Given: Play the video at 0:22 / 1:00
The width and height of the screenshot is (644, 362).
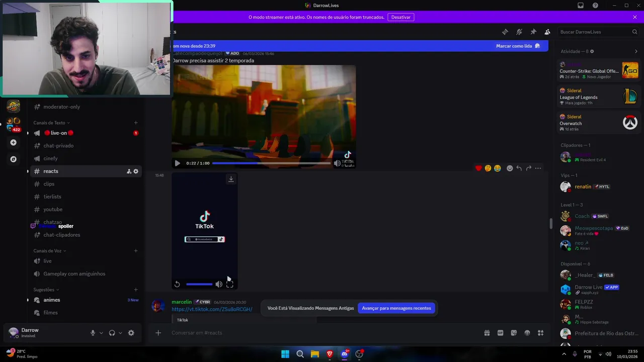Looking at the screenshot, I should [177, 163].
